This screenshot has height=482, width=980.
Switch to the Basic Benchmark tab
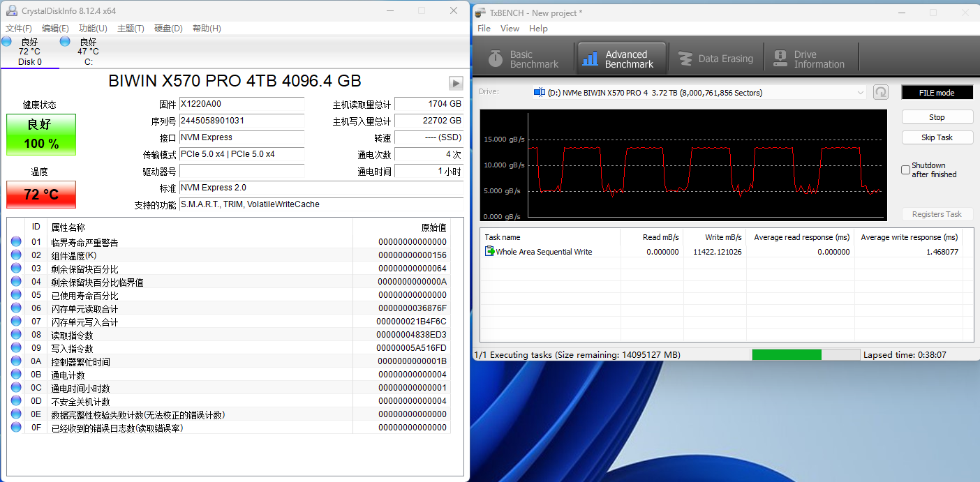click(x=524, y=59)
